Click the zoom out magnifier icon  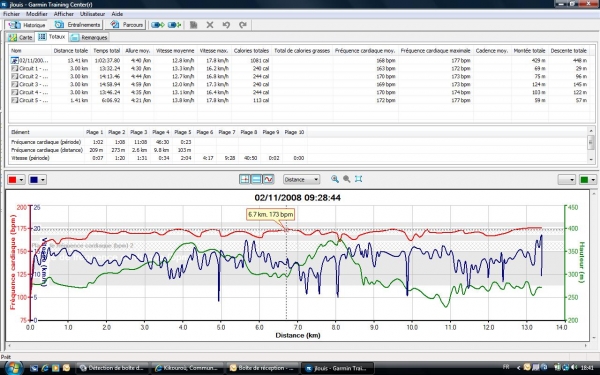[x=347, y=179]
